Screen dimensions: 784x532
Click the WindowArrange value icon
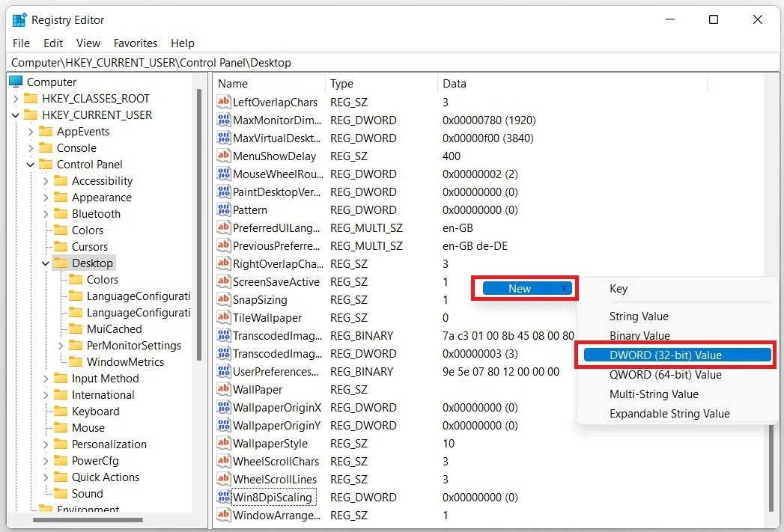coord(223,515)
